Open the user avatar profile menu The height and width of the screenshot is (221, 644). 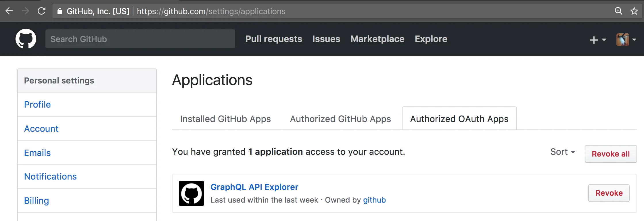tap(626, 40)
